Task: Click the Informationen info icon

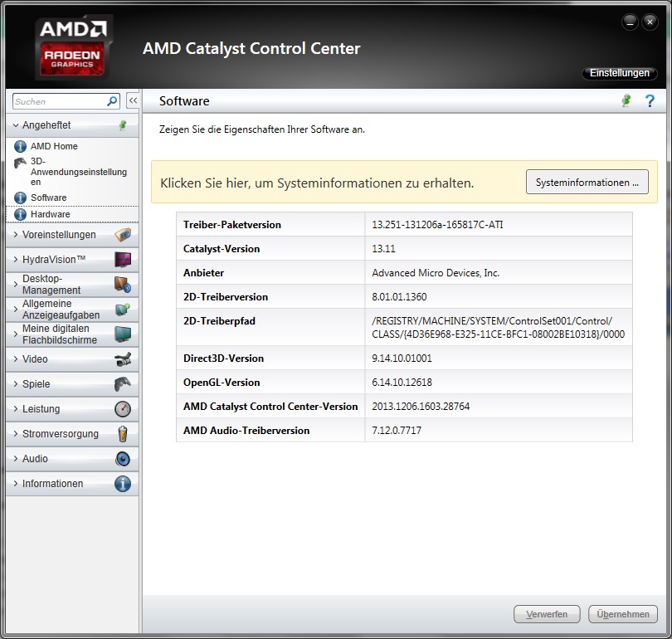Action: coord(123,484)
